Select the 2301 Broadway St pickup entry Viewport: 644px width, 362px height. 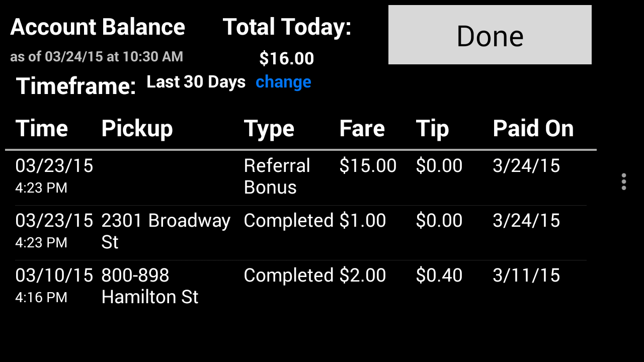[166, 231]
